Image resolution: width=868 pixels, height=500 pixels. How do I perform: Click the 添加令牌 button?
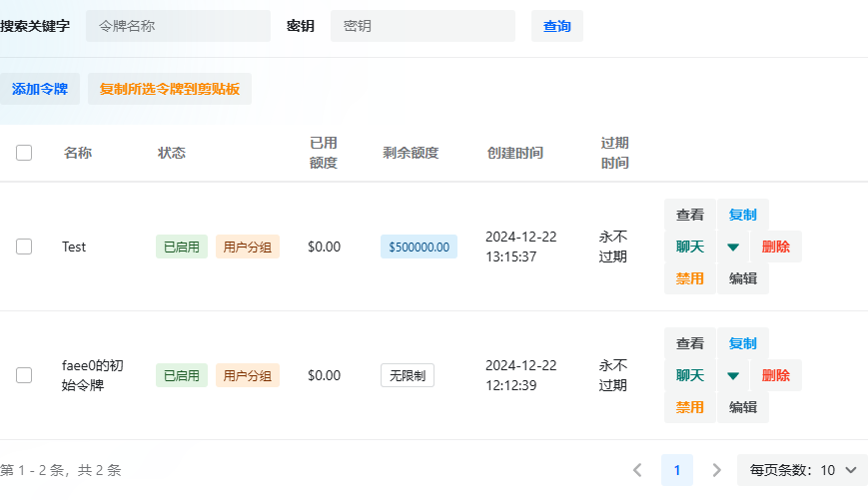click(40, 89)
